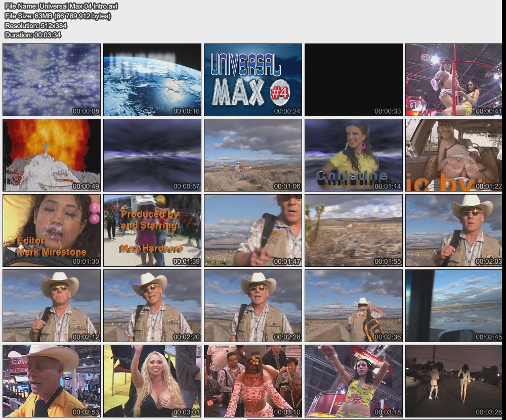Screen dimensions: 506x420
Task: Click the thumbnail timestamped 00:00:08
Action: [51, 80]
